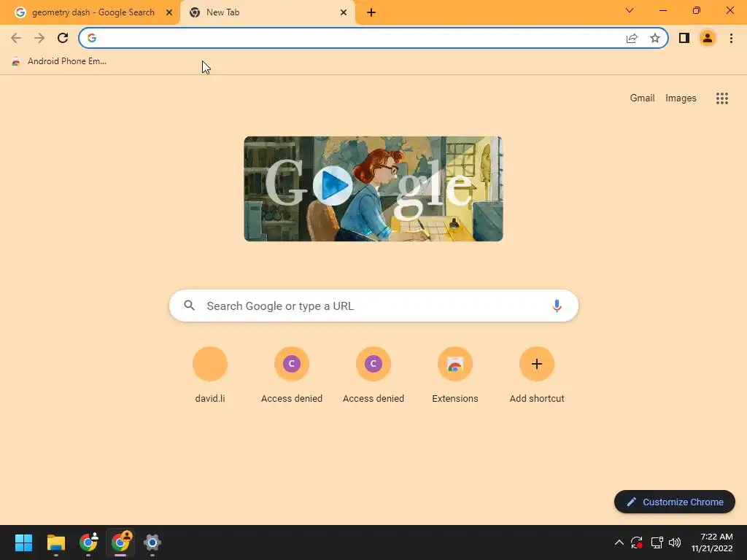747x560 pixels.
Task: Open a new tab with plus button
Action: click(x=371, y=13)
